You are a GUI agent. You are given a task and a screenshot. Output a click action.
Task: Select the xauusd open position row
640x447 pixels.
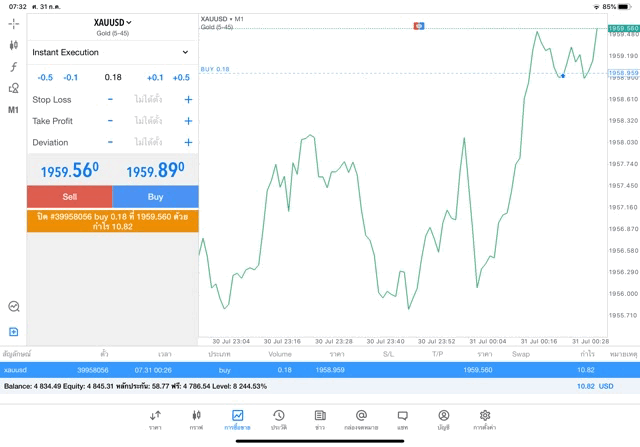(x=320, y=370)
